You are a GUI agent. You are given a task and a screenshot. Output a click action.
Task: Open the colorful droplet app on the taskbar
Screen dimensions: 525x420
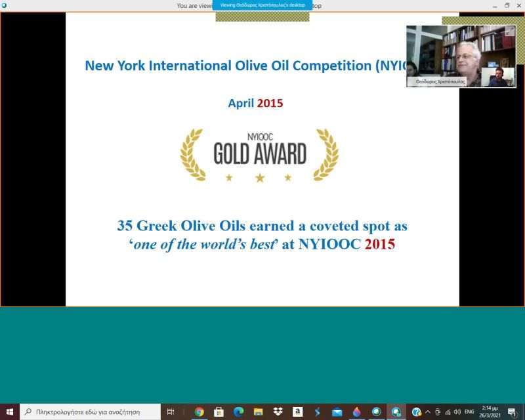coord(357,411)
